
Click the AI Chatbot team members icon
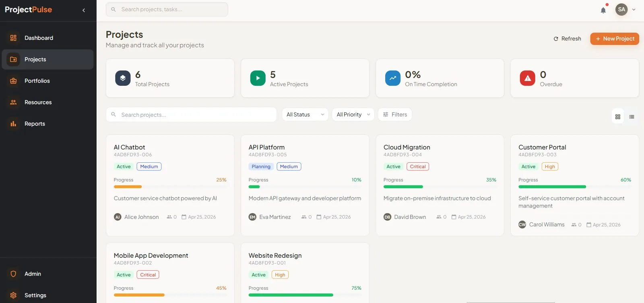point(169,217)
